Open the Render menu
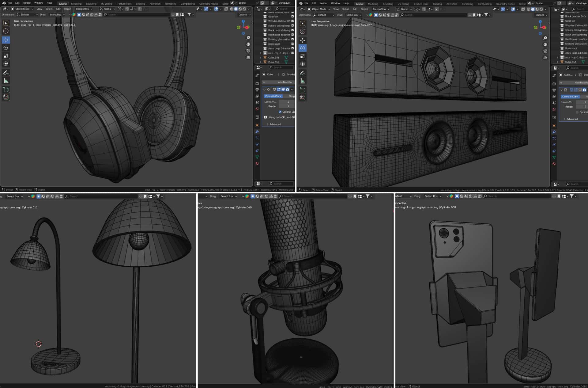The width and height of the screenshot is (588, 388). [27, 3]
